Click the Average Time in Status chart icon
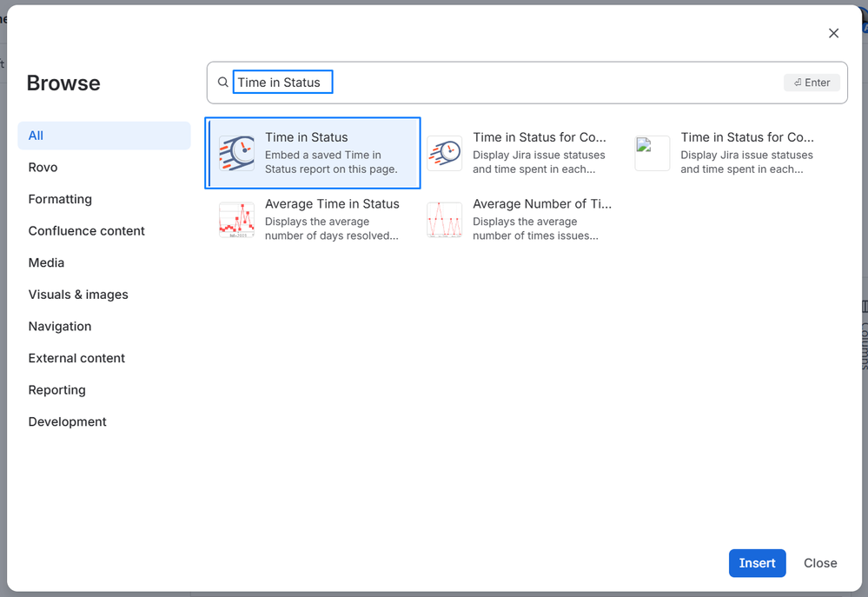The width and height of the screenshot is (868, 597). [236, 220]
